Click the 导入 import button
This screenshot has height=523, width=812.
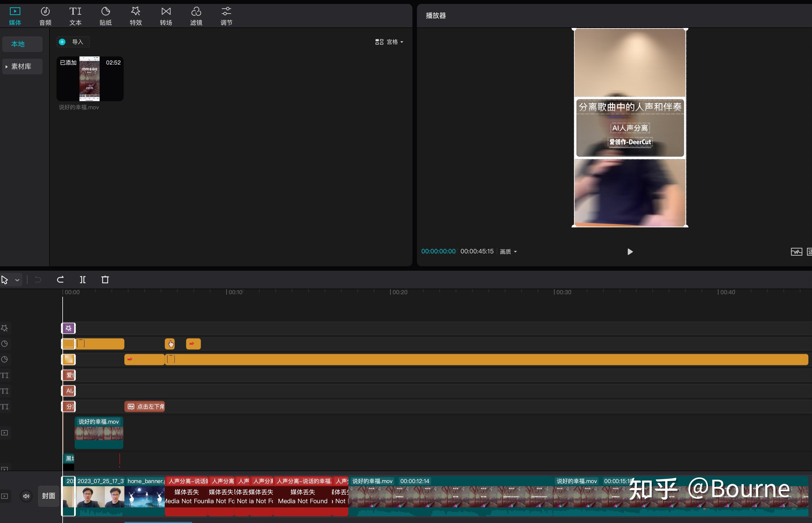(x=73, y=41)
